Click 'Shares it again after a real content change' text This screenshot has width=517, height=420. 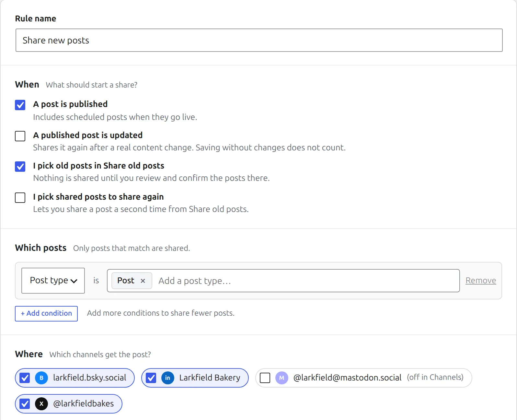tap(189, 147)
